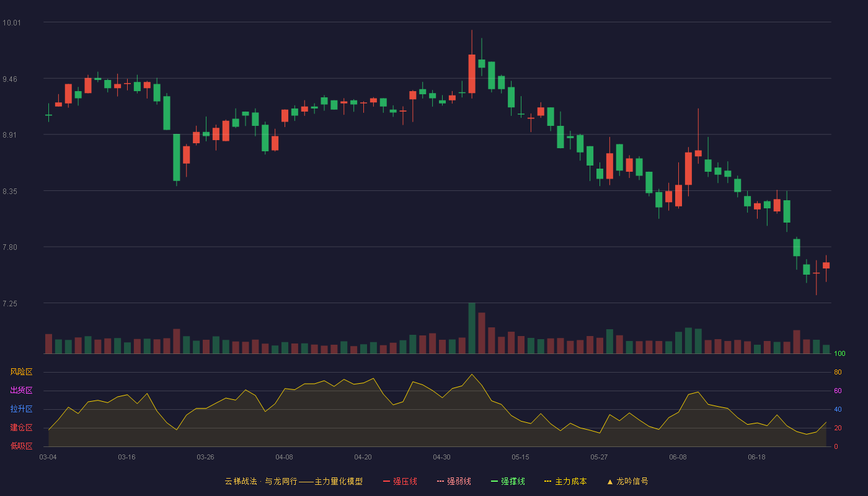868x496 pixels.
Task: Click the 拉升区 zone label
Action: coord(21,409)
